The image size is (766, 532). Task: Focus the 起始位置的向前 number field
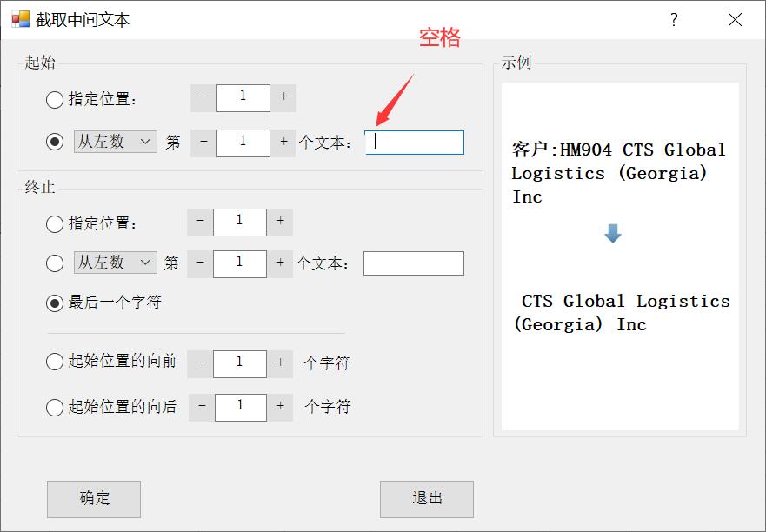240,364
